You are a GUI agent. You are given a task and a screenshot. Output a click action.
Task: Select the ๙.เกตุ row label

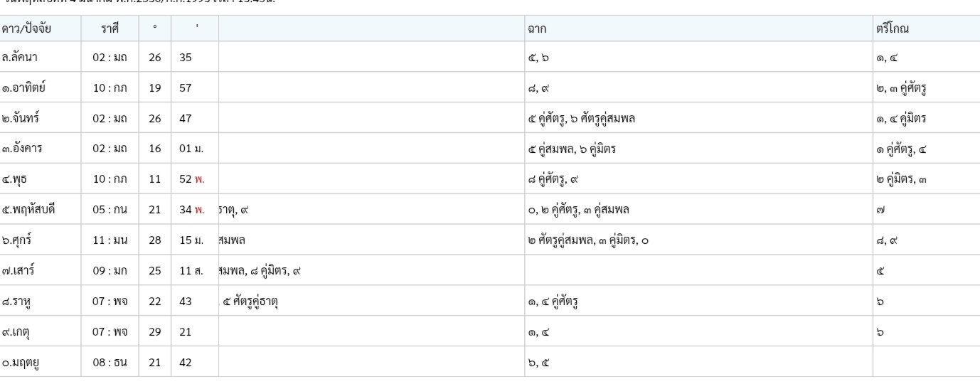point(20,331)
